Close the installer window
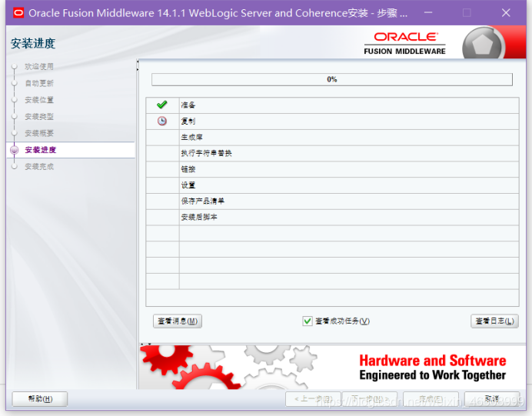532x416 pixels. (x=506, y=13)
